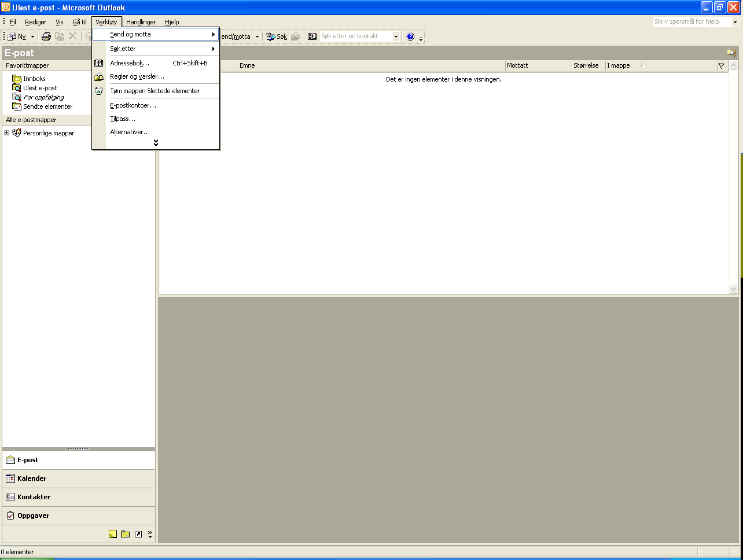This screenshot has height=560, width=743.
Task: Click the Regler og varsler menu icon
Action: pos(99,76)
